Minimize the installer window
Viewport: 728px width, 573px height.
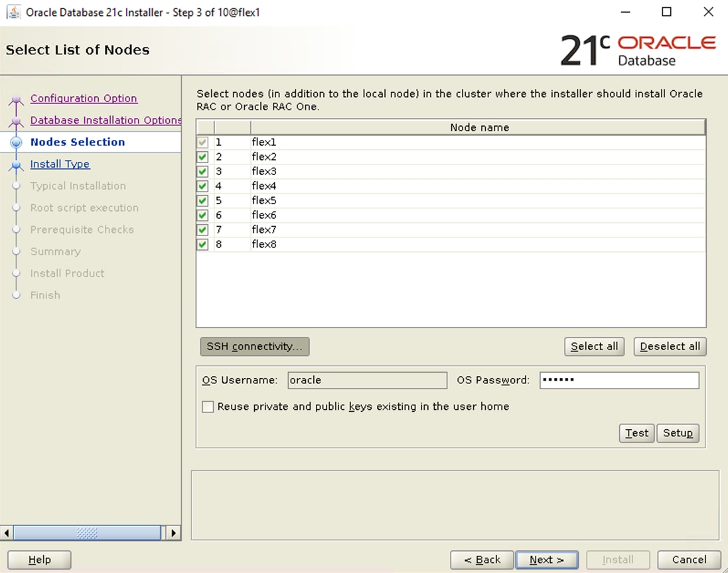625,12
